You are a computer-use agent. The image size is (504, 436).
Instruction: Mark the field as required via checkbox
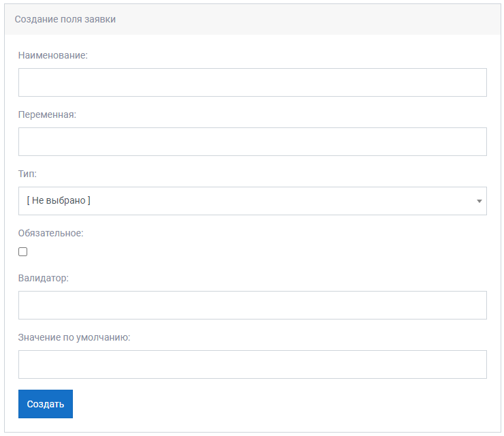pyautogui.click(x=23, y=251)
